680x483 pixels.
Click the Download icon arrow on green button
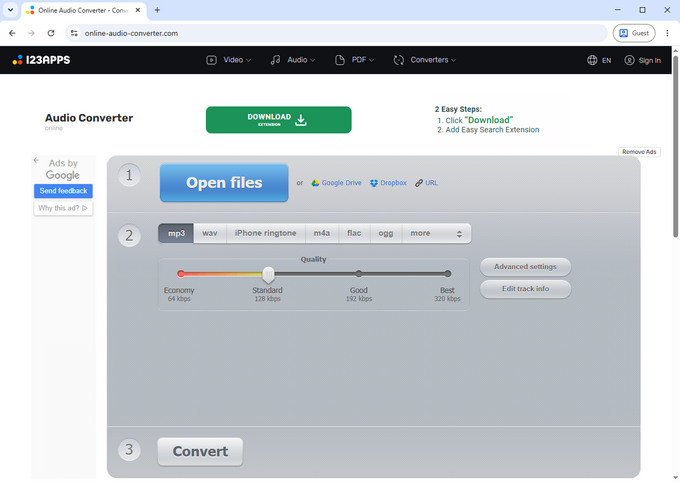[x=301, y=120]
